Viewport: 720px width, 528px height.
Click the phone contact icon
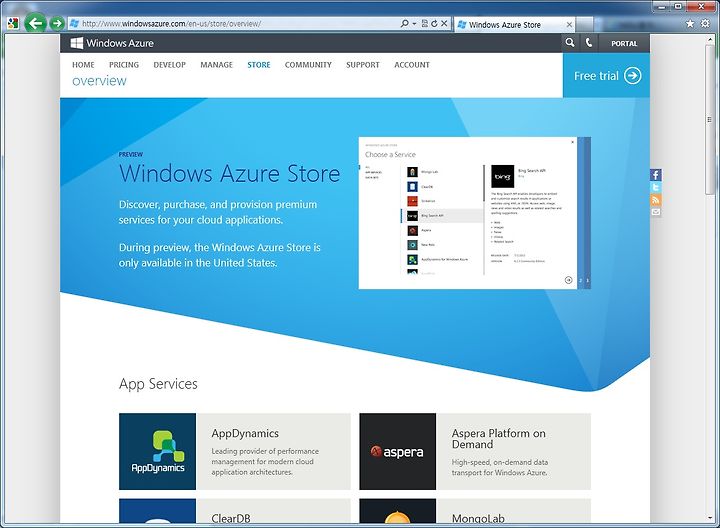point(589,43)
